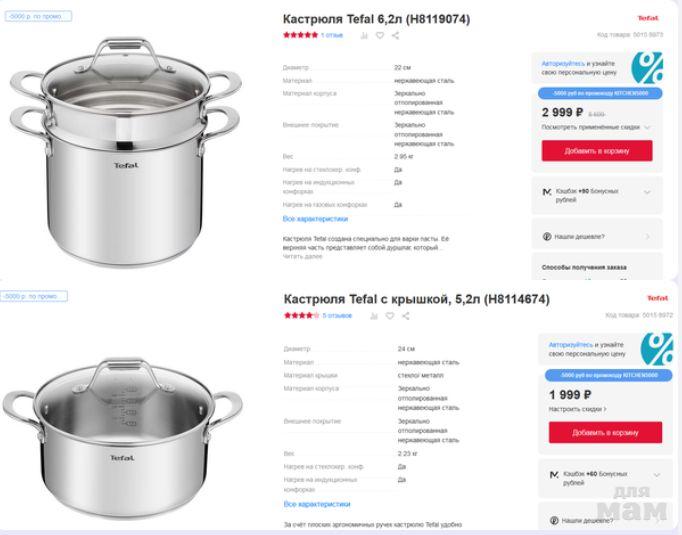Read more of the pasta pot description
The width and height of the screenshot is (682, 535).
tap(301, 256)
